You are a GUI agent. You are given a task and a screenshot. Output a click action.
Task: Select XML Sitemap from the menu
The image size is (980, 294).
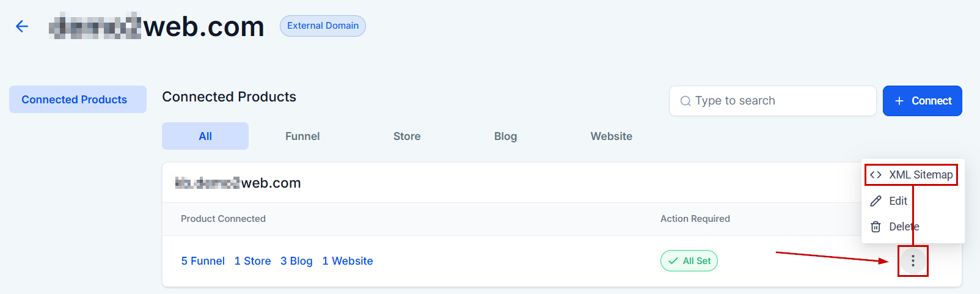[x=920, y=175]
